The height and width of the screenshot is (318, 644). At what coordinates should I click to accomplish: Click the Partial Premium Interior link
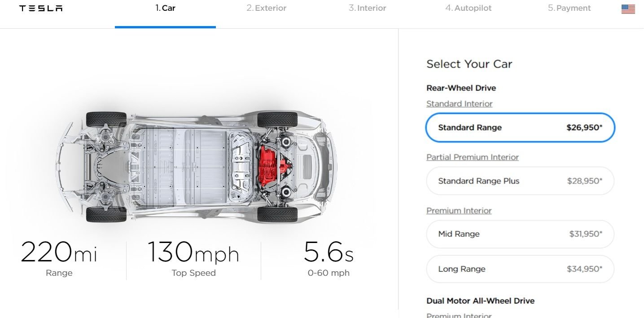pyautogui.click(x=472, y=157)
